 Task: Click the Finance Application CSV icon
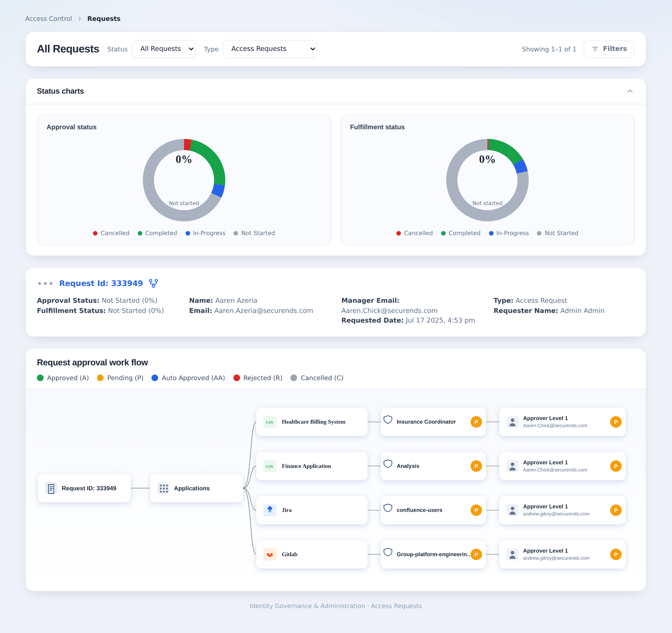point(270,466)
